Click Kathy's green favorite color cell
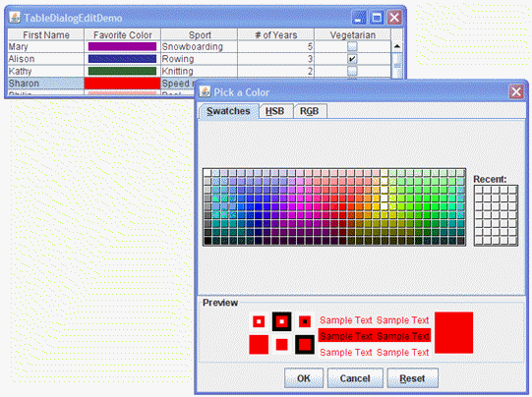532x397 pixels. 122,71
